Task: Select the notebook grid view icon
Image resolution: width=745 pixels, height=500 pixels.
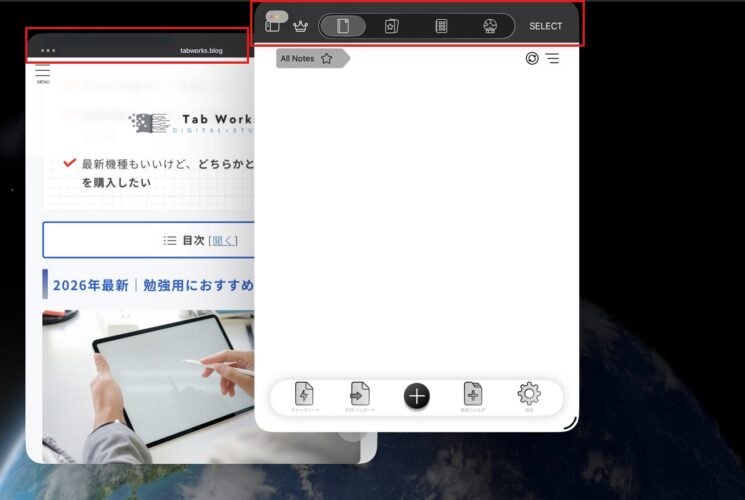Action: tap(441, 26)
